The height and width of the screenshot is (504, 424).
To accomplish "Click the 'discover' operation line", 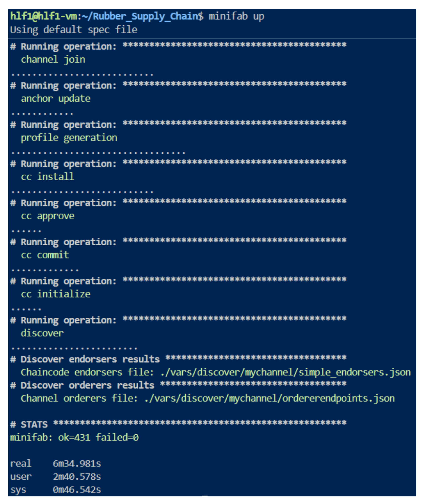I will (x=42, y=333).
